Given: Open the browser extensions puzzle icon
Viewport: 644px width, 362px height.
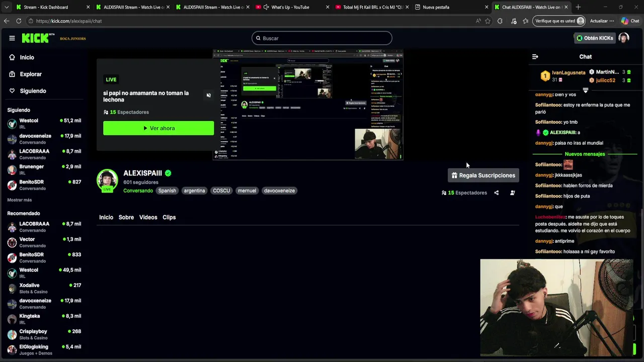Looking at the screenshot, I should pos(500,21).
